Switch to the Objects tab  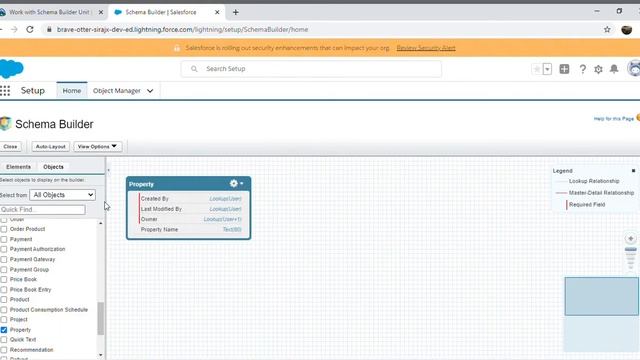tap(53, 167)
